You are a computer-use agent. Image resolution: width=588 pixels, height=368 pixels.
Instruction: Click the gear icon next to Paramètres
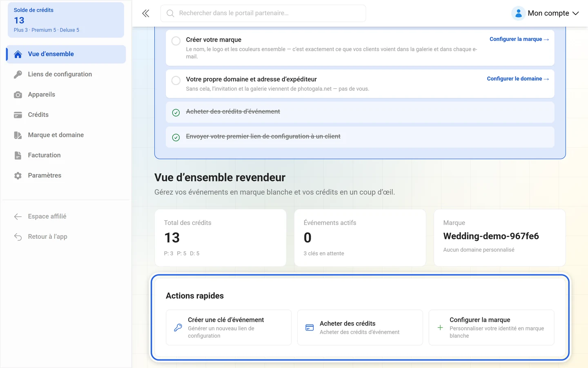[x=18, y=176]
